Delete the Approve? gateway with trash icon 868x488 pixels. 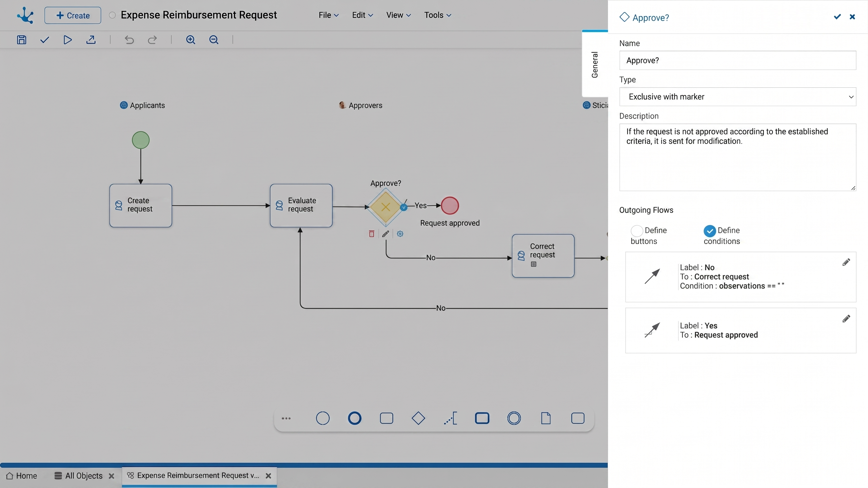371,234
